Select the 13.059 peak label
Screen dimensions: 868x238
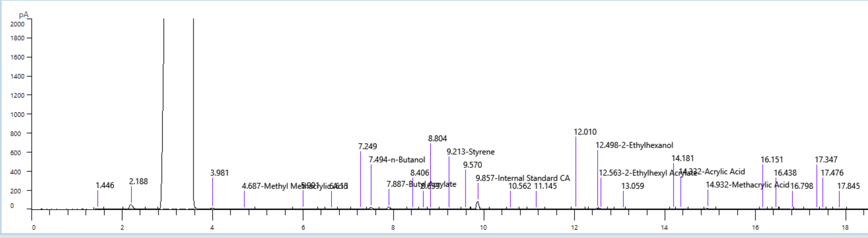click(x=632, y=186)
